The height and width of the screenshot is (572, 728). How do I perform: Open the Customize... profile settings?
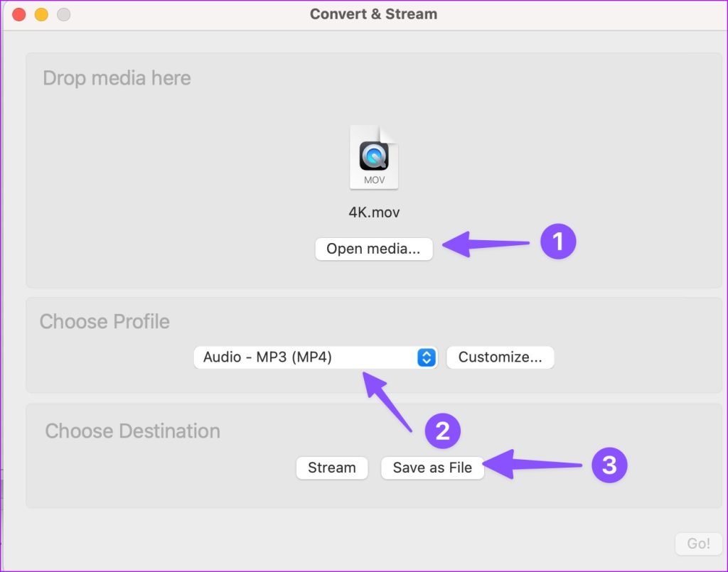coord(500,357)
